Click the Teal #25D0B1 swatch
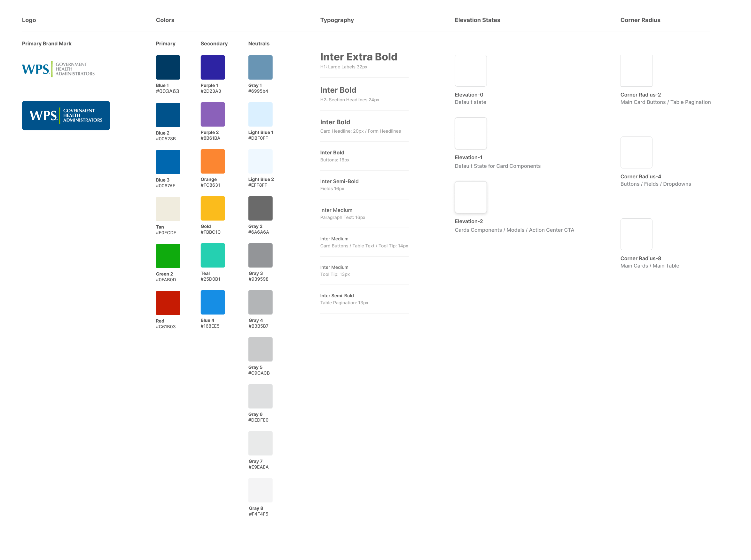This screenshot has height=560, width=751. click(213, 255)
